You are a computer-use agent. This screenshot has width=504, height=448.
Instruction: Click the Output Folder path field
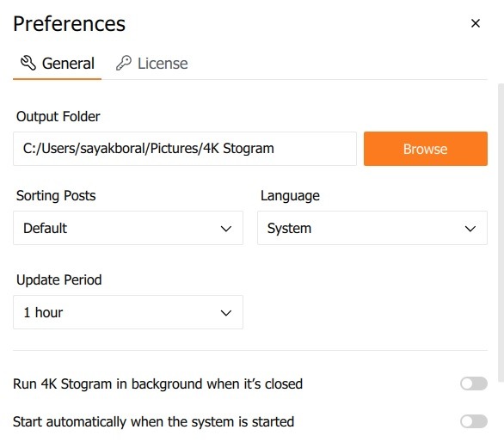(185, 149)
